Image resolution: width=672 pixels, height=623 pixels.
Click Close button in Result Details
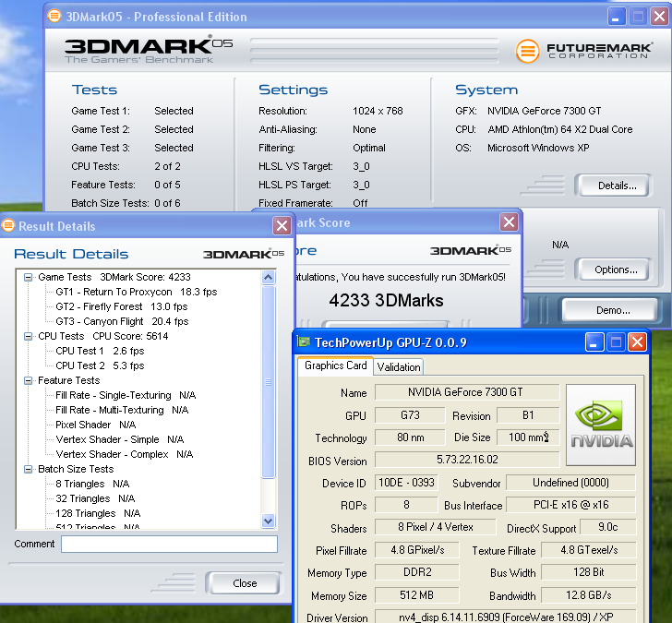pyautogui.click(x=244, y=583)
